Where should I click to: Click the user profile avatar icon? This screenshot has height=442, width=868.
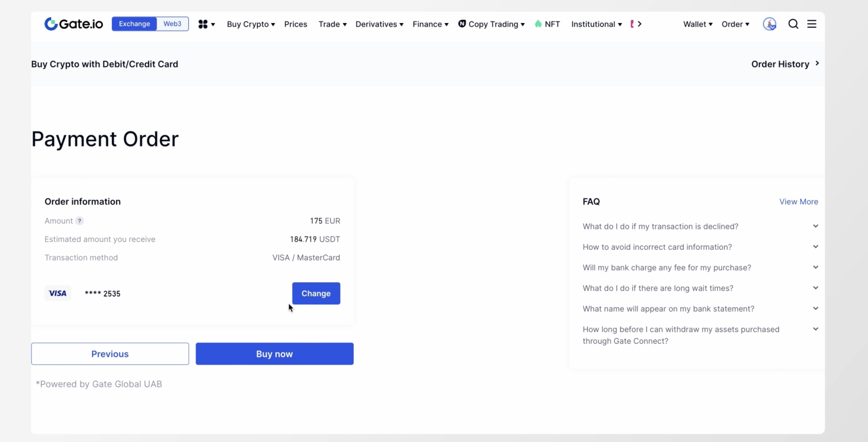click(x=769, y=24)
